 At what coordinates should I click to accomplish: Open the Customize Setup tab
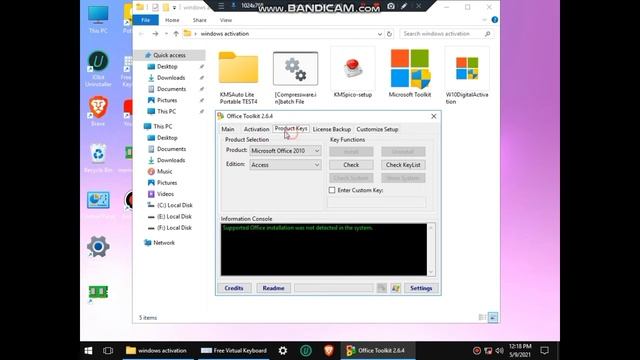[377, 129]
